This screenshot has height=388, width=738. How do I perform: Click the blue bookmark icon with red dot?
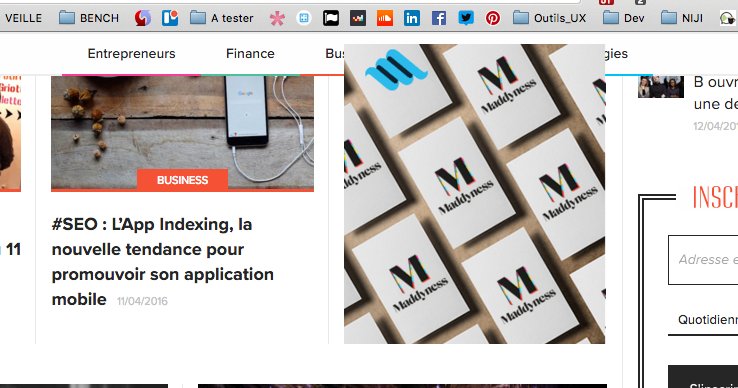pyautogui.click(x=170, y=18)
